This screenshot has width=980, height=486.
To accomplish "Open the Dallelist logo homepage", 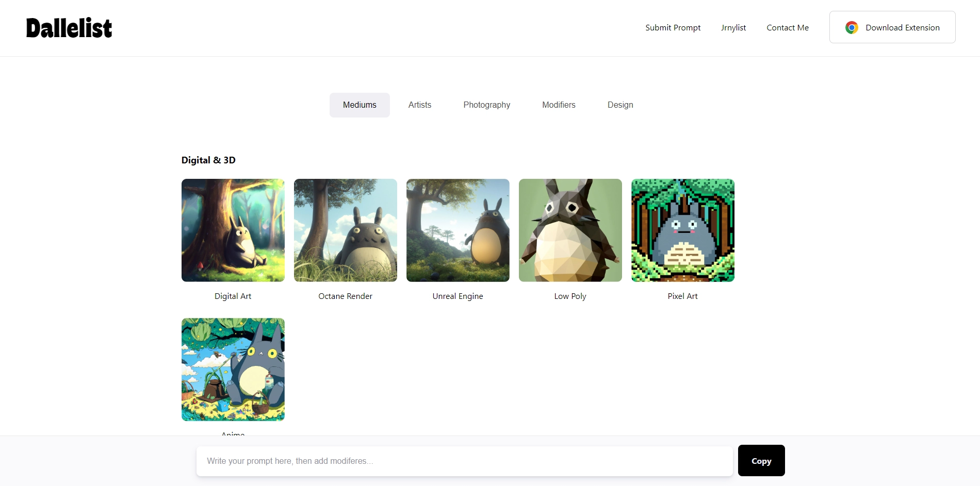I will (x=69, y=28).
